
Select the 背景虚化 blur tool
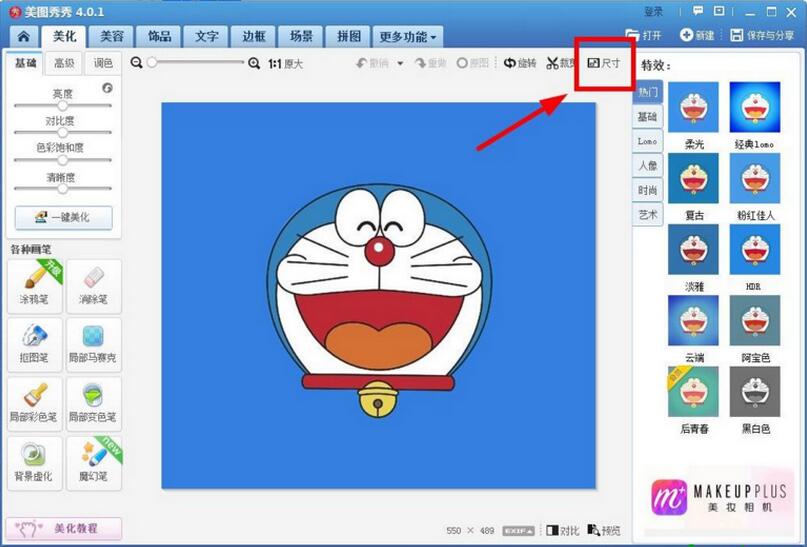[34, 464]
